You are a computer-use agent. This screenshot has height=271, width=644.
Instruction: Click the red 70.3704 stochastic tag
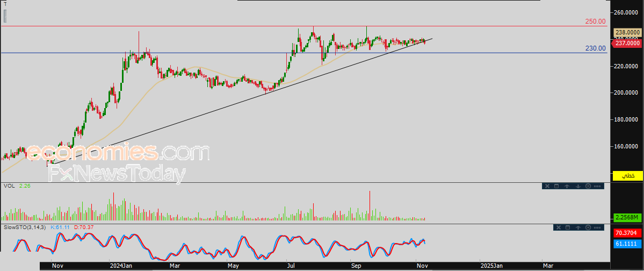(627, 233)
